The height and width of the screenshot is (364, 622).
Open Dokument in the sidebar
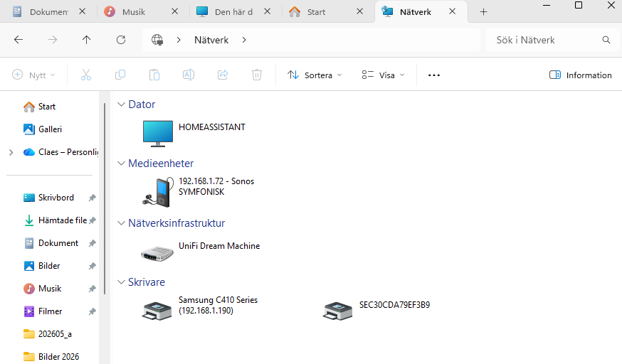click(58, 243)
